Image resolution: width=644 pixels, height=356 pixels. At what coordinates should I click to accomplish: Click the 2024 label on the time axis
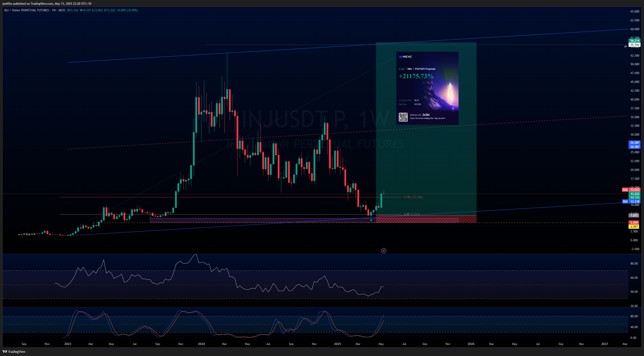(x=201, y=344)
